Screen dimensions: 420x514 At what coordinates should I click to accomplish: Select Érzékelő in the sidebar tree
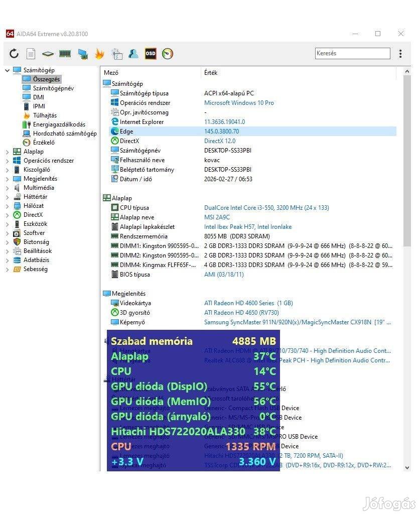point(44,143)
